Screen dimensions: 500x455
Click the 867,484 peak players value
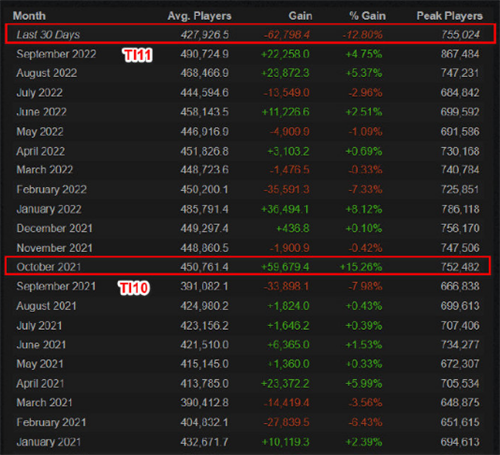(x=460, y=54)
